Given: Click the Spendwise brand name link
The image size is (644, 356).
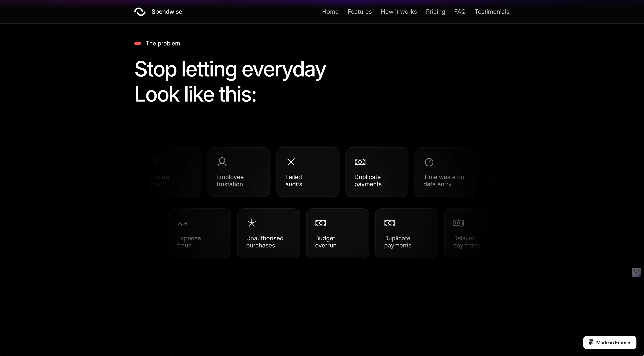Looking at the screenshot, I should pyautogui.click(x=167, y=12).
